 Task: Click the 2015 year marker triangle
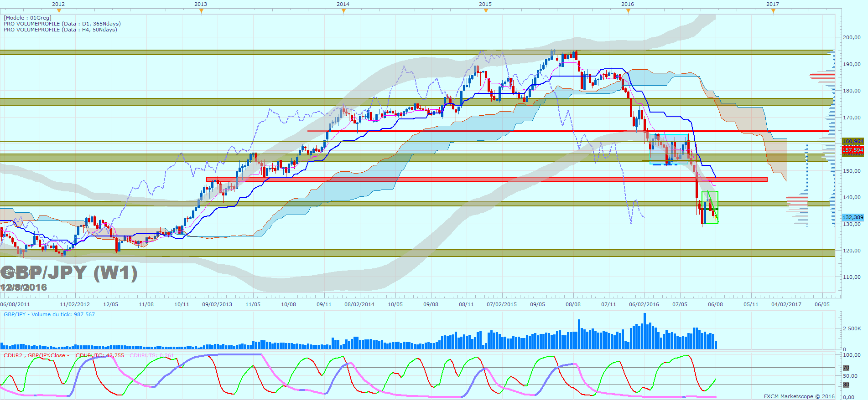pos(486,11)
